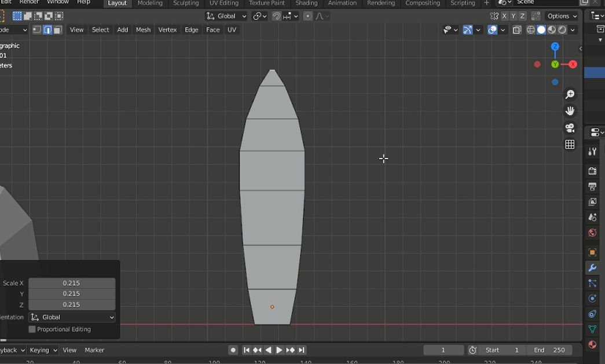Viewport: 605px width, 364px height.
Task: Choose wireframe viewport shading
Action: 531,30
